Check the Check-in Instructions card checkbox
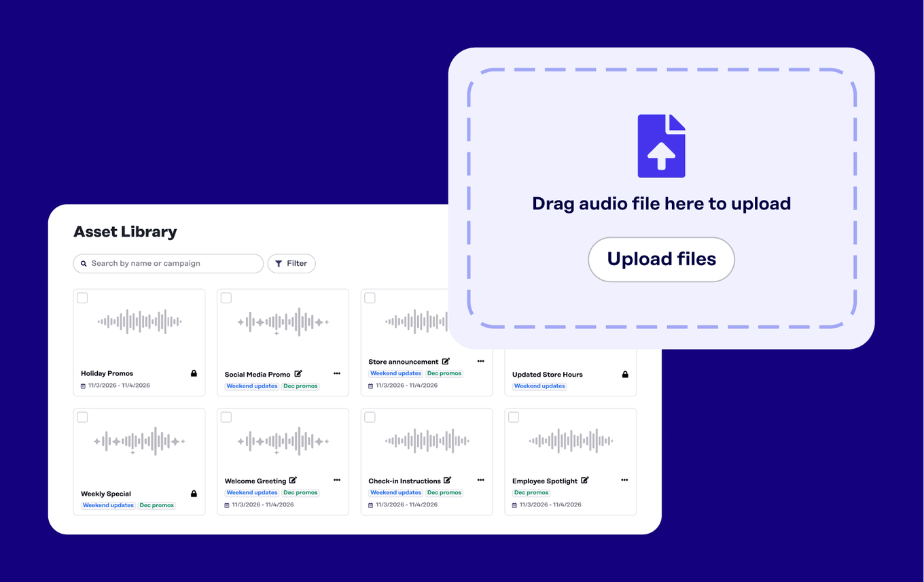This screenshot has width=924, height=582. [x=370, y=417]
